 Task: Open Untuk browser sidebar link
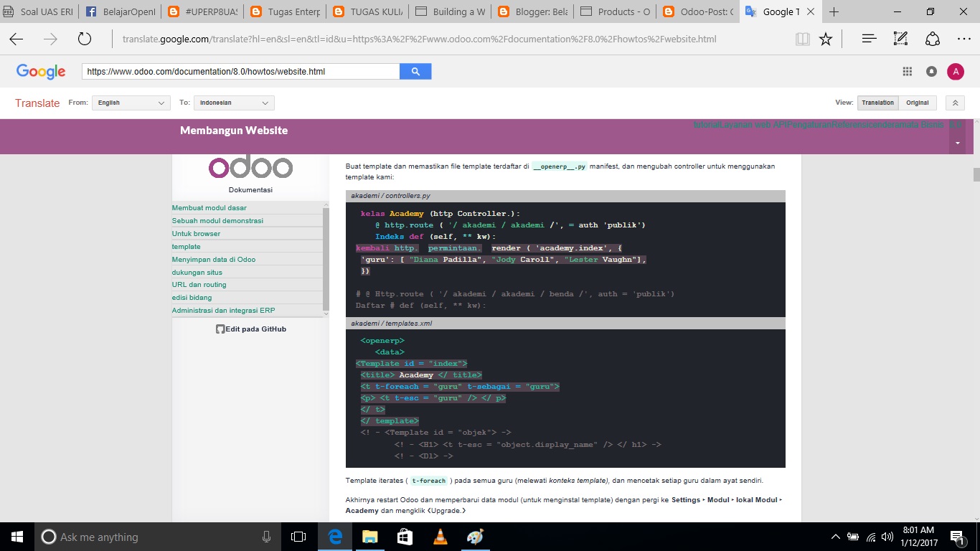(x=196, y=233)
